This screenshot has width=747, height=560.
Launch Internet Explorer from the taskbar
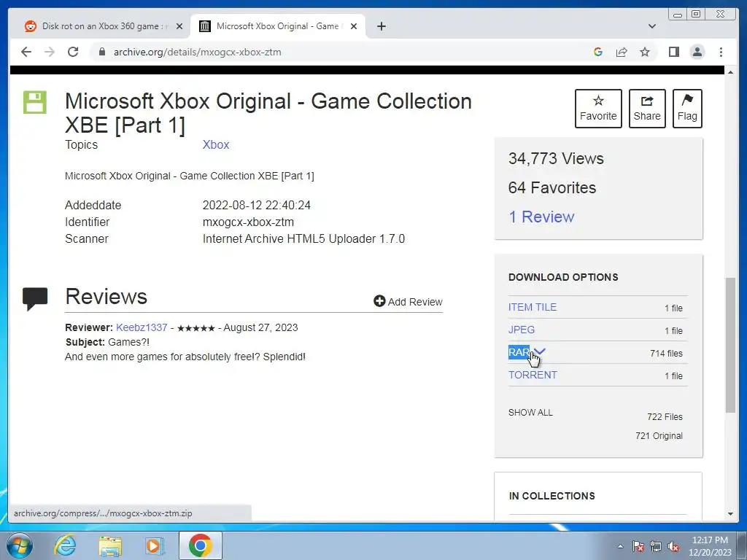[x=65, y=545]
